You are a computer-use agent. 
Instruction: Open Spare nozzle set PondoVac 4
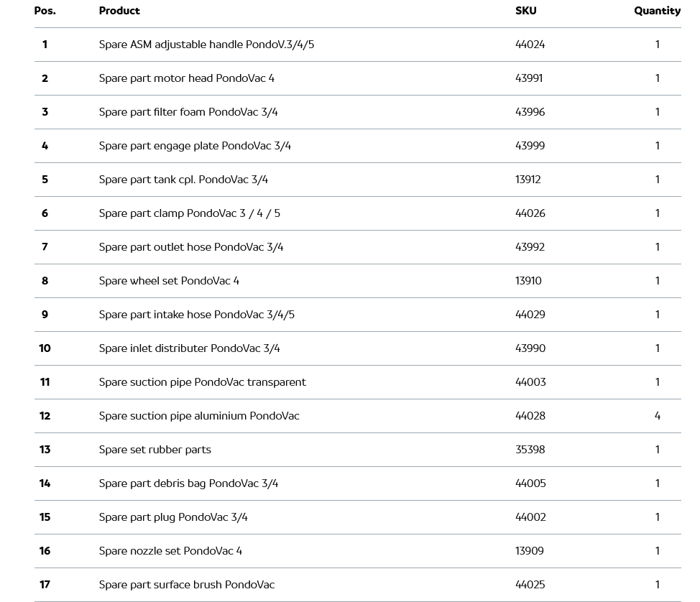(170, 551)
